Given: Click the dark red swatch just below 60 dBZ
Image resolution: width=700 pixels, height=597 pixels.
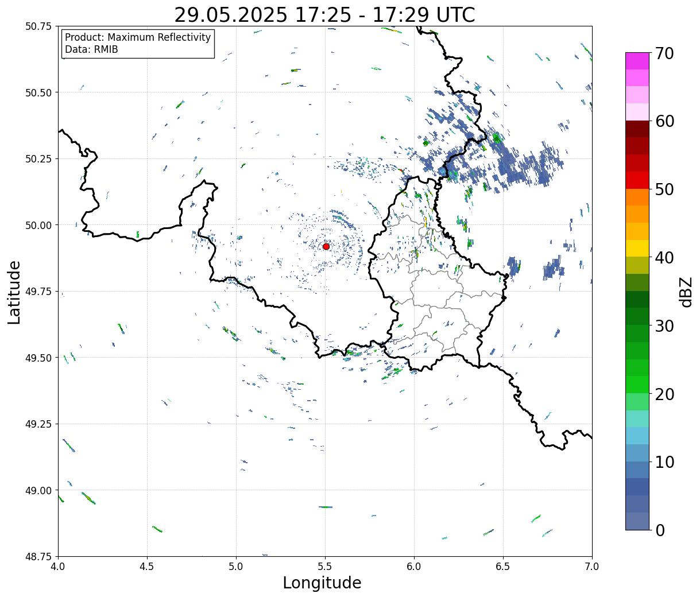Looking at the screenshot, I should click(637, 129).
